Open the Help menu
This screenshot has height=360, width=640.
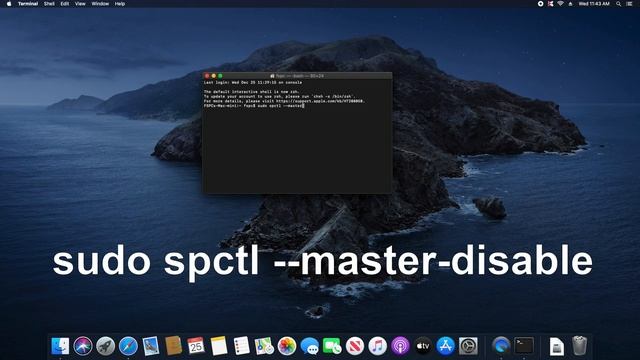click(120, 4)
